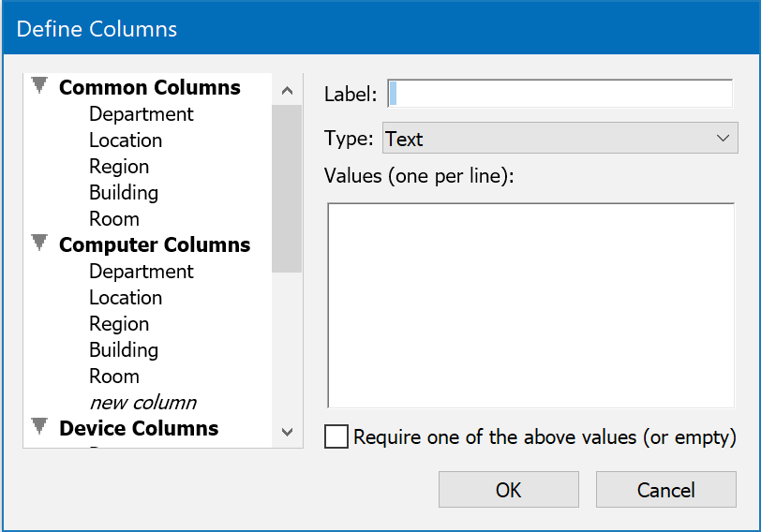Screen dimensions: 761x532
Task: Select Department under Common Columns
Action: coord(142,114)
